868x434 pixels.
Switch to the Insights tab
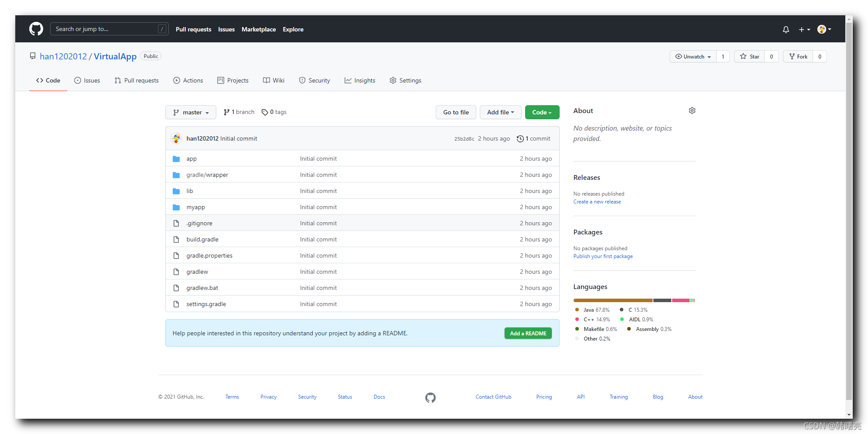coord(360,80)
